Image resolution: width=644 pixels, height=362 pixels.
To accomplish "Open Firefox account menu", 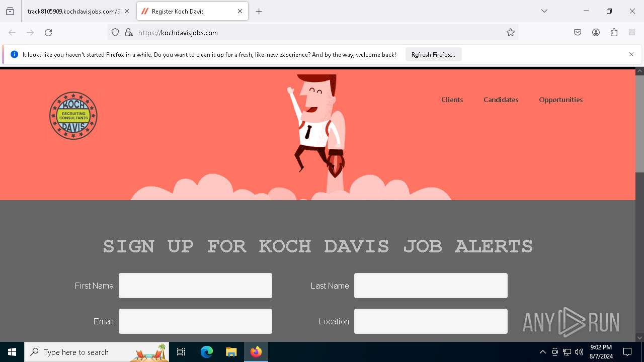I will point(596,33).
